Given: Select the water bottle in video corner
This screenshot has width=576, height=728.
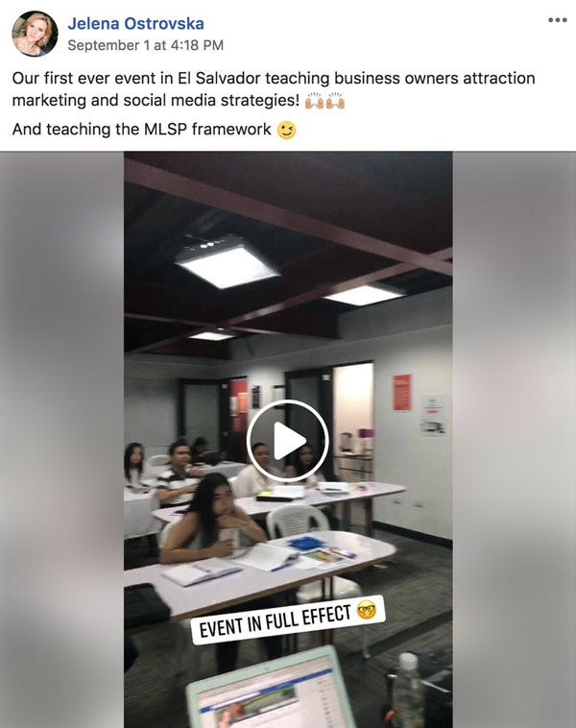Looking at the screenshot, I should pyautogui.click(x=408, y=690).
